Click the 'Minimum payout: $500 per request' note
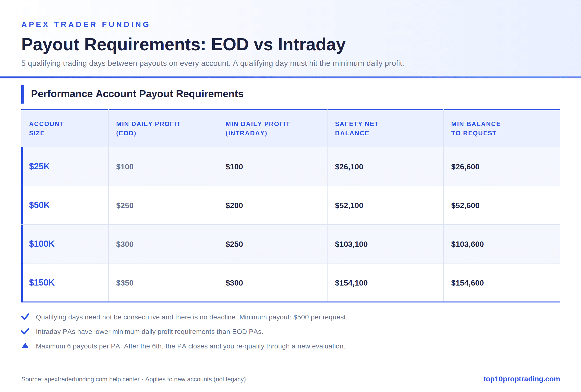Viewport: 581px width, 392px height. (x=293, y=317)
